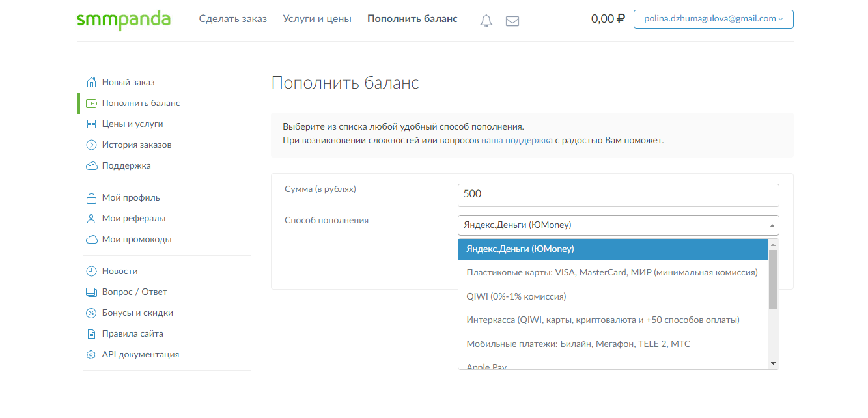The image size is (868, 418).
Task: Focus the Сумма (в рублях) input field
Action: tap(619, 194)
